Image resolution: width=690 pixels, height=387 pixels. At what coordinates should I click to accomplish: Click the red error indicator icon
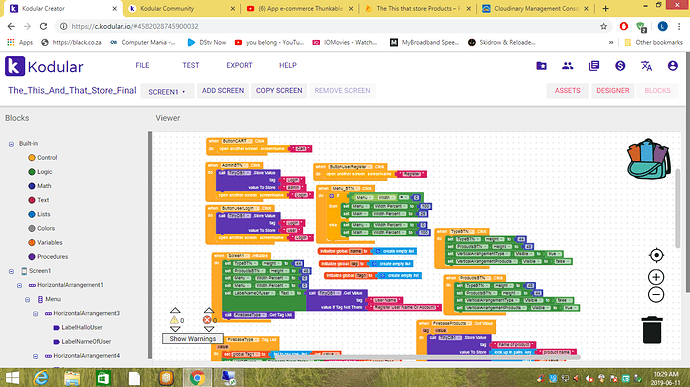click(207, 320)
